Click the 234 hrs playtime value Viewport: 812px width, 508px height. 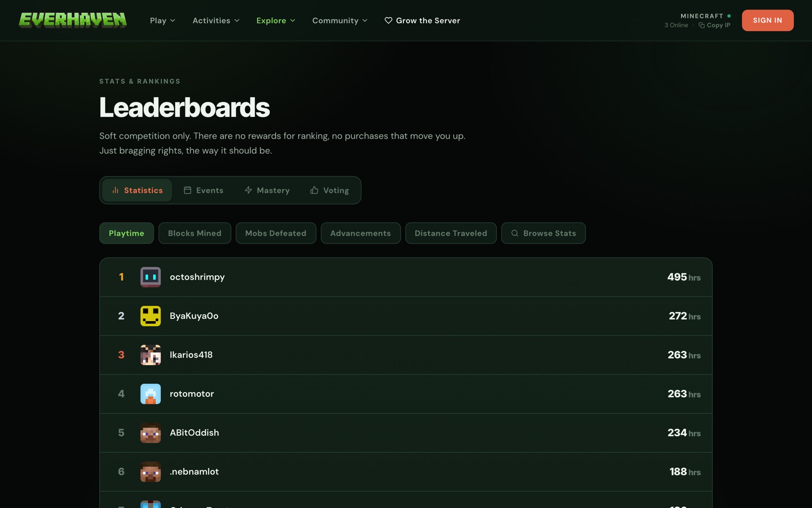[x=684, y=433]
